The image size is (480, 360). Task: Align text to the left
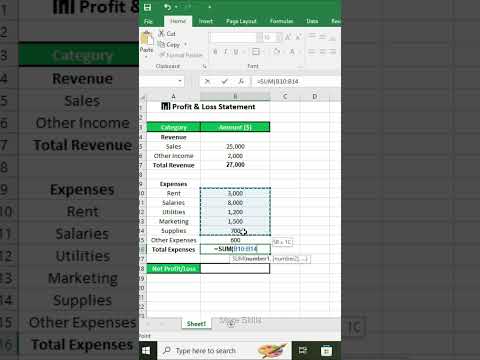coord(312,52)
